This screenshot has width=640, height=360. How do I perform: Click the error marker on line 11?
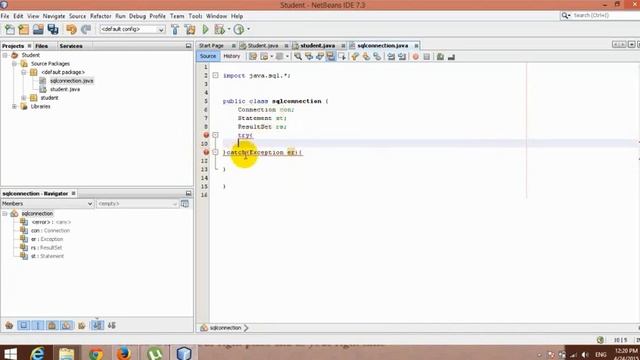pyautogui.click(x=206, y=152)
